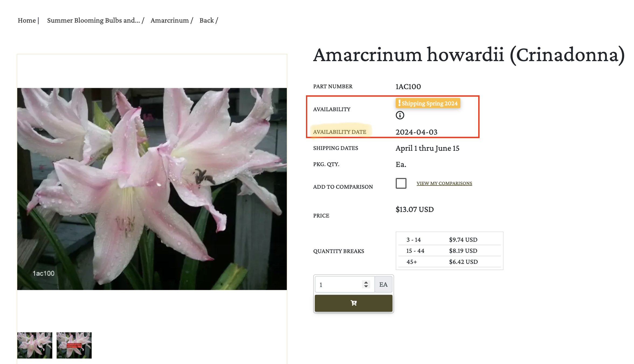The image size is (634, 364).
Task: Increase quantity with the up arrow
Action: pyautogui.click(x=366, y=282)
